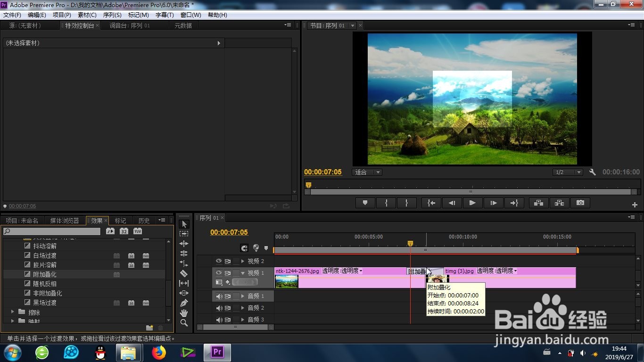Click the Effects search input field

pos(52,231)
